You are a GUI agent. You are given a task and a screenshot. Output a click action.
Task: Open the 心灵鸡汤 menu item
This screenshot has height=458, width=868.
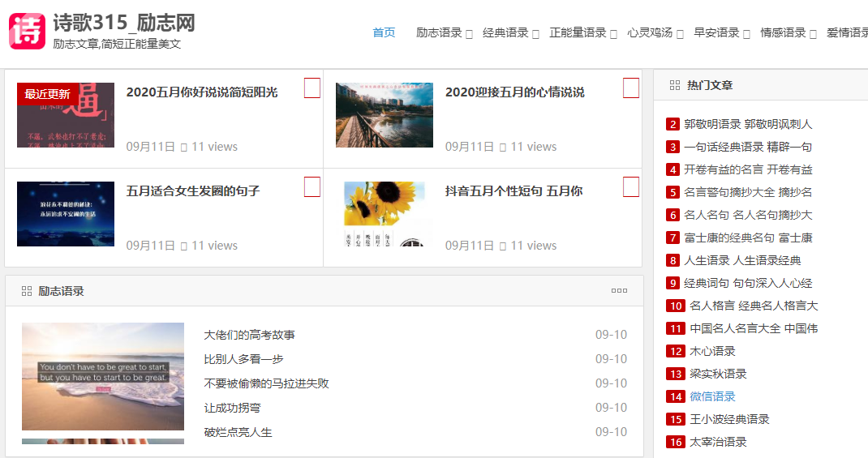pyautogui.click(x=650, y=32)
